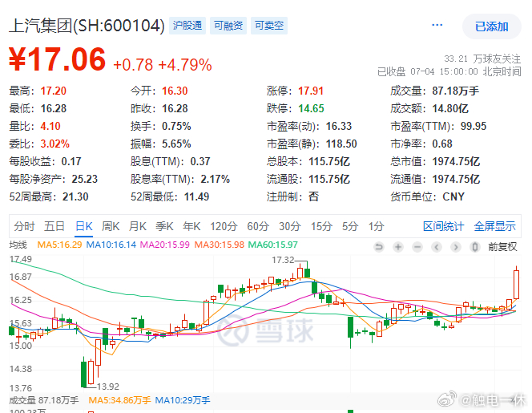
Task: Click the undo/reset chart icon
Action: tap(379, 247)
